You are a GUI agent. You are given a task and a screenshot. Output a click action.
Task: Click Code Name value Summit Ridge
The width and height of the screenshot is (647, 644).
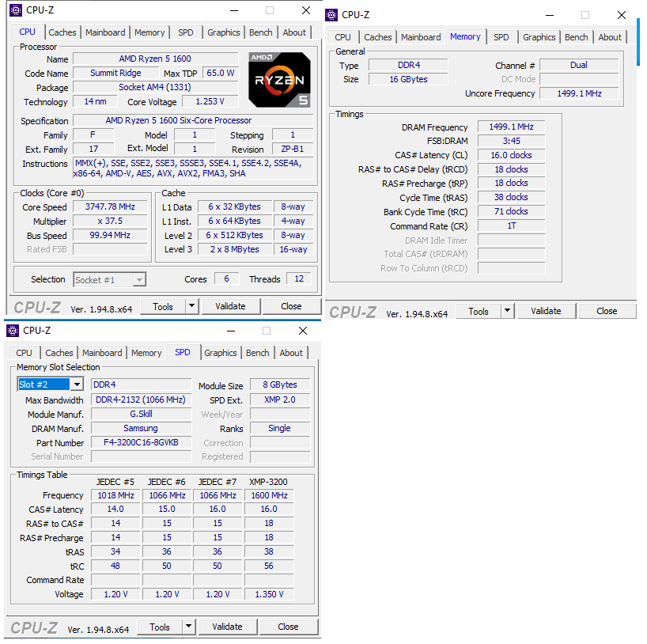tap(116, 73)
